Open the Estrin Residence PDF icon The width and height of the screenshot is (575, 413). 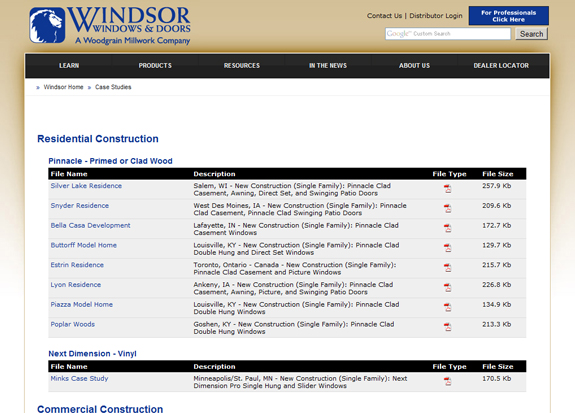coord(447,268)
